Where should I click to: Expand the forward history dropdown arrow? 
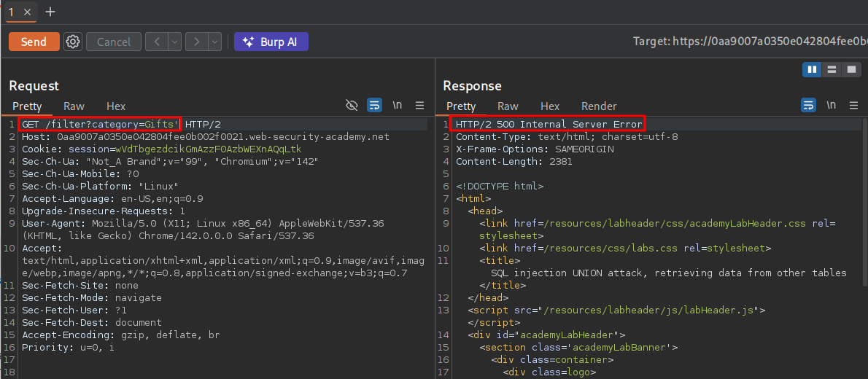coord(214,42)
